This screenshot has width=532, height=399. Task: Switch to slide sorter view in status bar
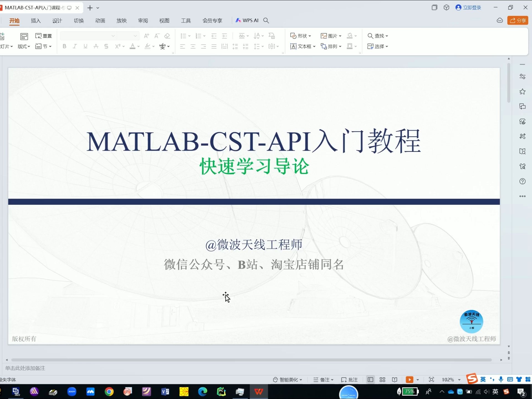382,380
